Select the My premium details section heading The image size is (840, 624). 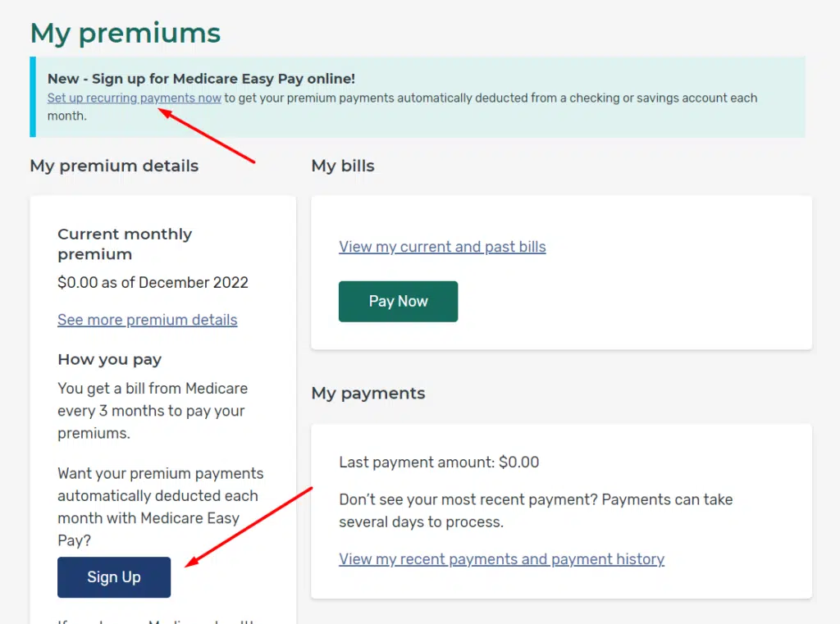pyautogui.click(x=114, y=166)
